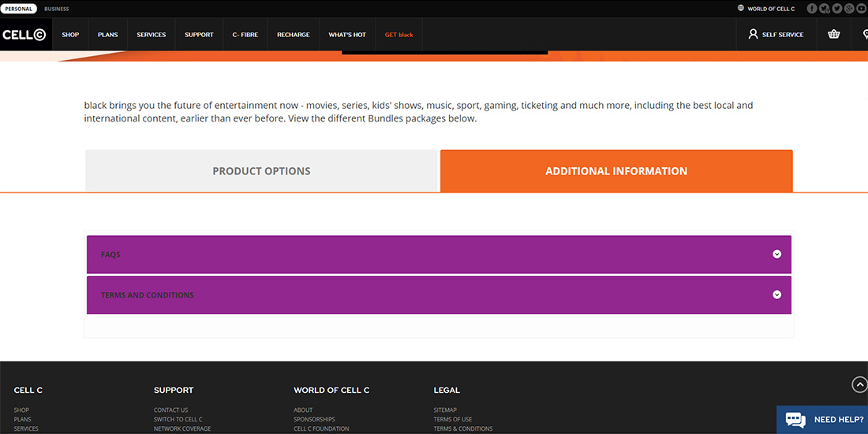Screen dimensions: 868x434
Task: Click the Self Service person icon
Action: pos(754,34)
